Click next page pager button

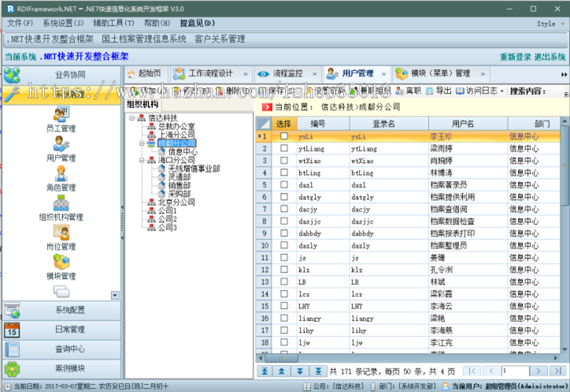click(539, 371)
